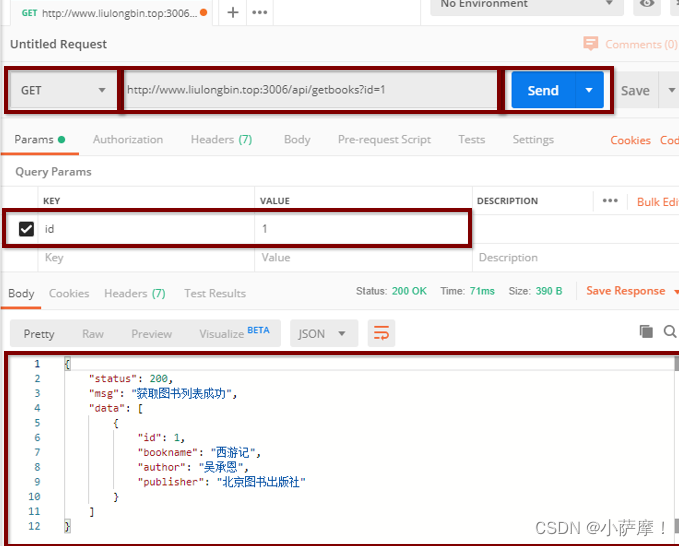This screenshot has height=546, width=679.
Task: Send the request
Action: (x=543, y=90)
